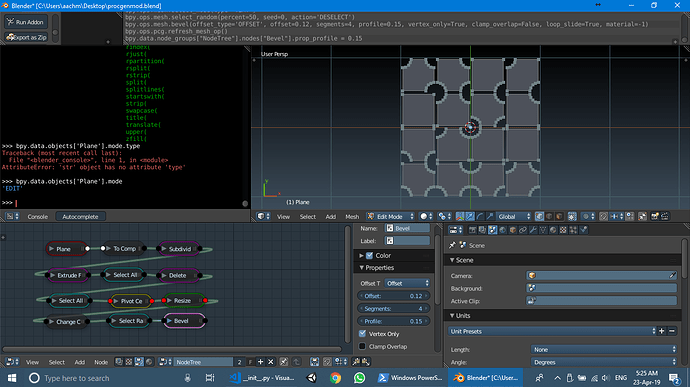Screen dimensions: 690x387
Task: Enable vertex select mode
Action: (x=539, y=216)
